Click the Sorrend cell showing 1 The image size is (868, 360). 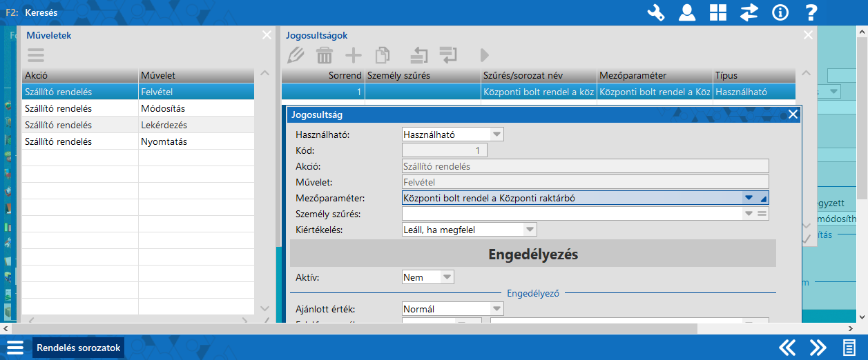323,92
